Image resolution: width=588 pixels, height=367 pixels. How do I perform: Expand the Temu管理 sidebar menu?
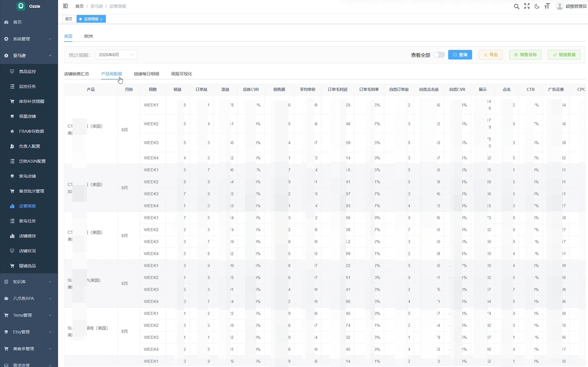coord(29,315)
